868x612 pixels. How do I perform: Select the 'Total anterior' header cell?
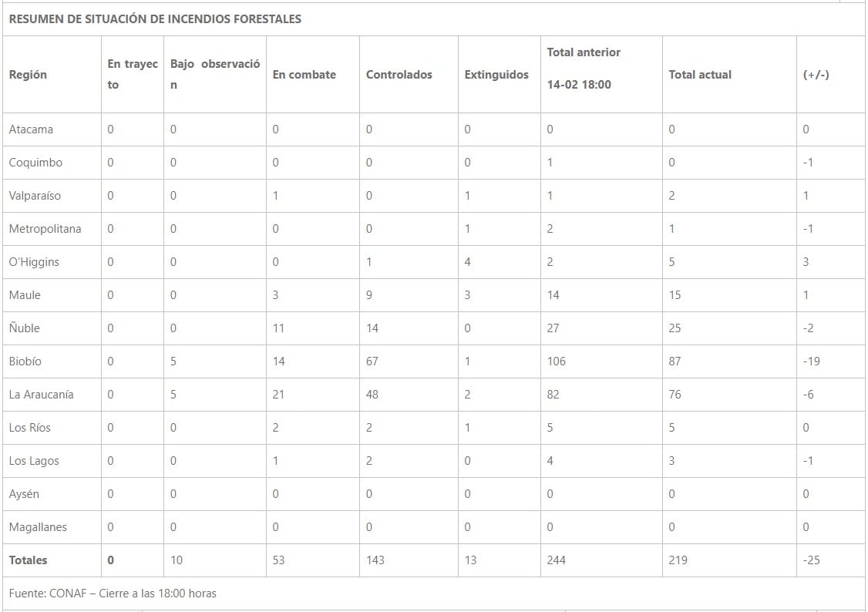[x=584, y=52]
